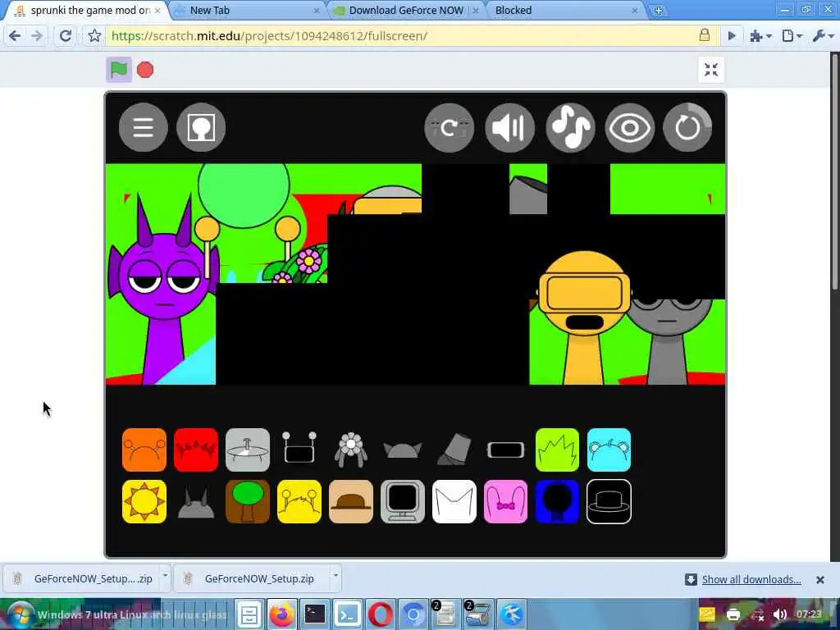840x630 pixels.
Task: Switch to Download GeForce NOW tab
Action: (407, 10)
